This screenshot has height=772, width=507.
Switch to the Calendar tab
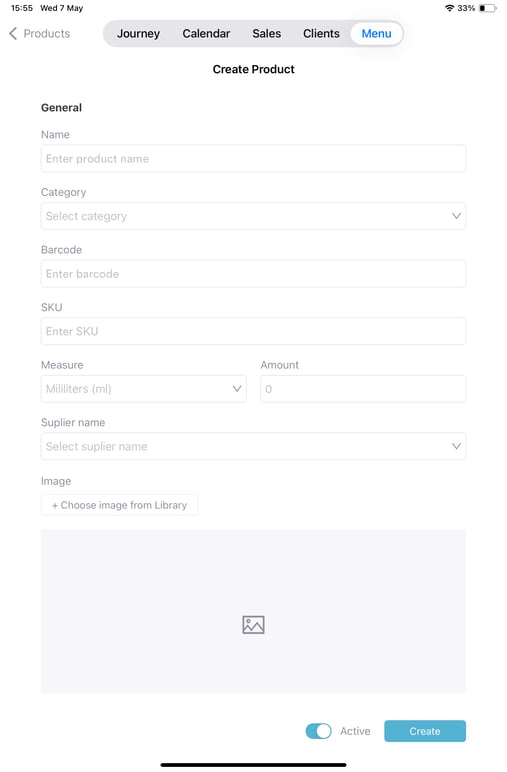(x=206, y=33)
